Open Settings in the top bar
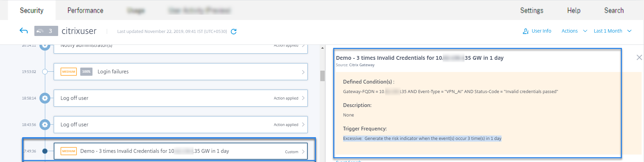The image size is (644, 162). [531, 11]
